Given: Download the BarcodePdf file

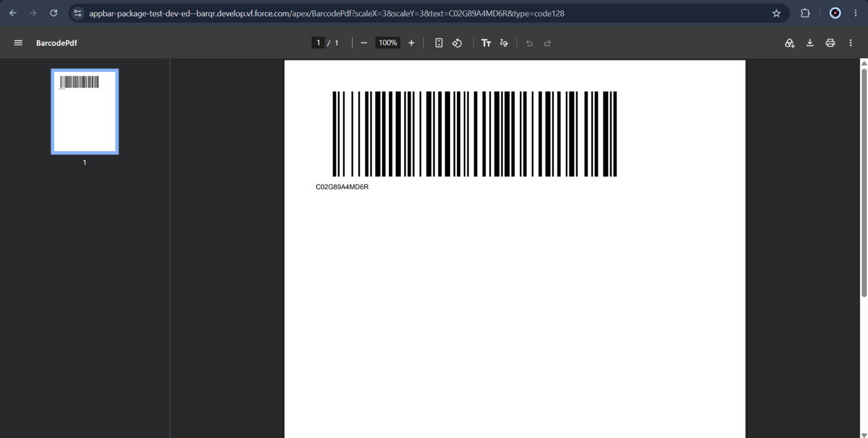Looking at the screenshot, I should [x=810, y=43].
